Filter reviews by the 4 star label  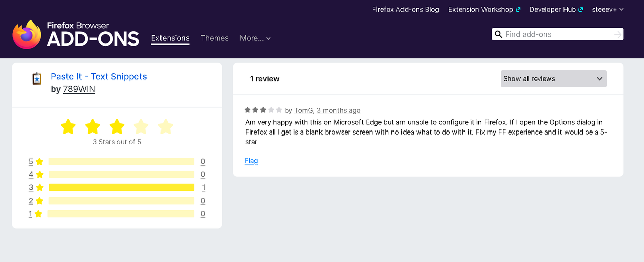pyautogui.click(x=31, y=175)
